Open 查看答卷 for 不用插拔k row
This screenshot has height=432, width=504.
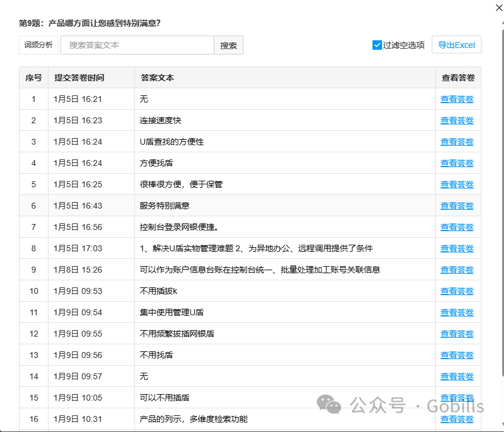point(457,292)
